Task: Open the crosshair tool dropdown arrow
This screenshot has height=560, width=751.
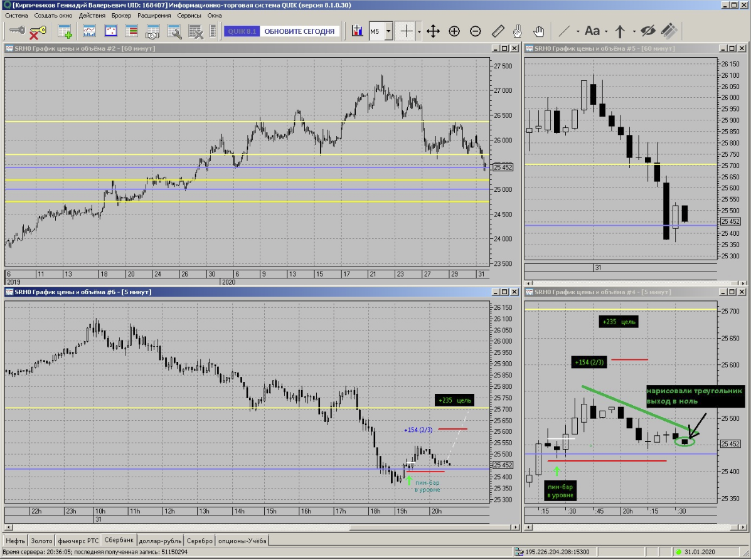Action: tap(419, 32)
